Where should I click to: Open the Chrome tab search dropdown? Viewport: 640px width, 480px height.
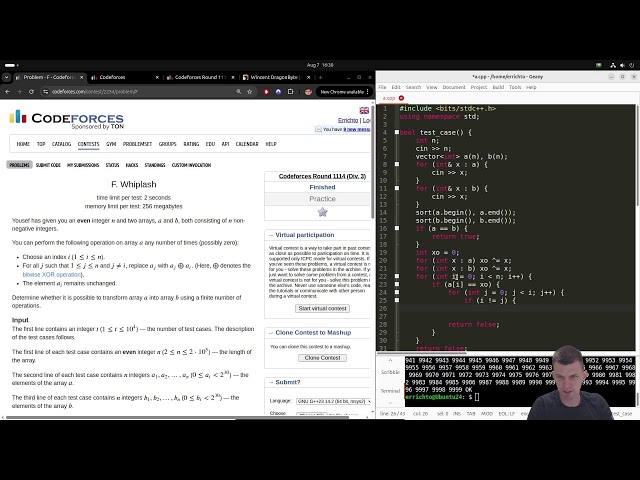pyautogui.click(x=7, y=77)
